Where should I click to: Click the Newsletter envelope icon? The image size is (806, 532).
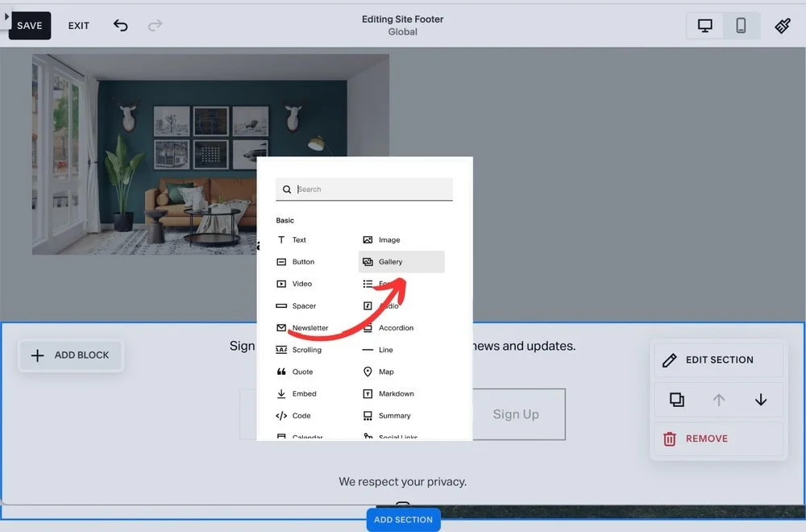pyautogui.click(x=281, y=328)
